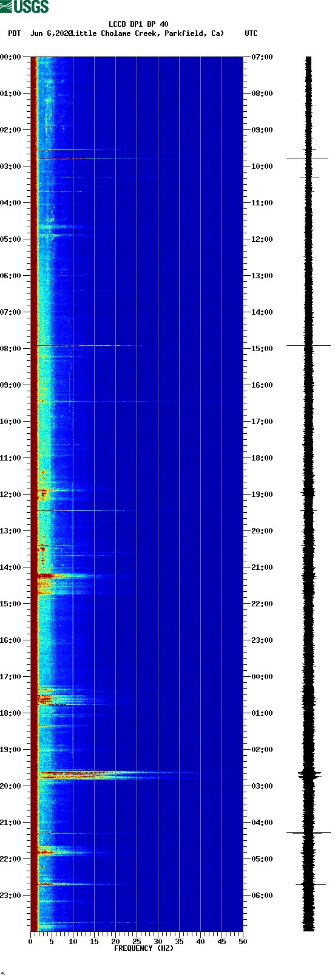Click the PDT '08:00' time label
The image size is (335, 980).
tap(11, 349)
